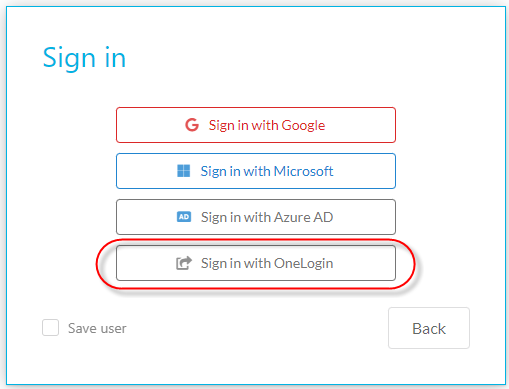The height and width of the screenshot is (389, 509).
Task: Click the OneLogin share arrow icon
Action: click(x=184, y=263)
